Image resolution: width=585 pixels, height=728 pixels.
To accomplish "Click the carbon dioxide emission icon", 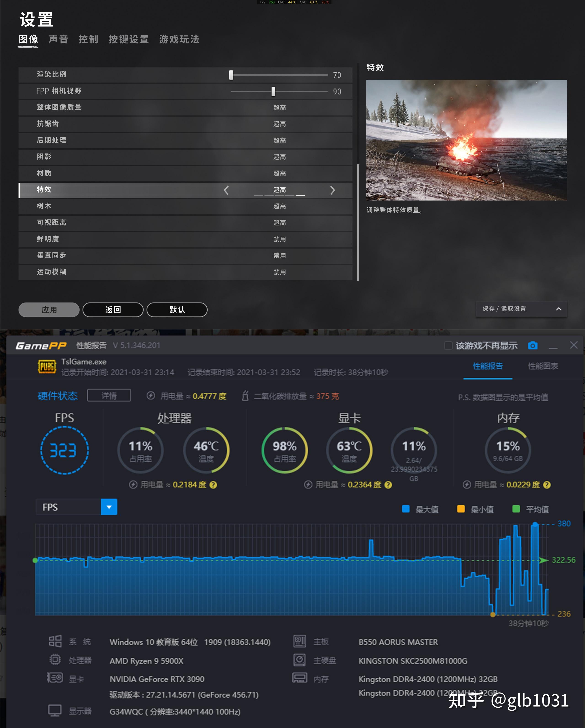I will pyautogui.click(x=246, y=395).
